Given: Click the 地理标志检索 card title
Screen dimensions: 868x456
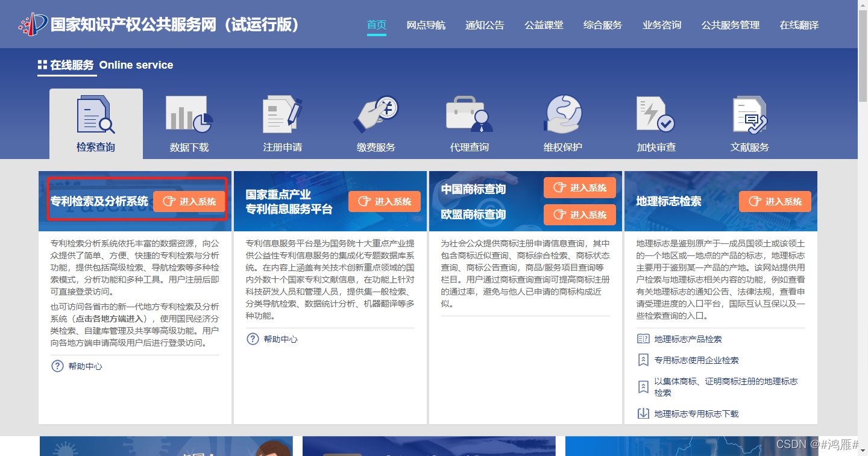Looking at the screenshot, I should pos(669,201).
